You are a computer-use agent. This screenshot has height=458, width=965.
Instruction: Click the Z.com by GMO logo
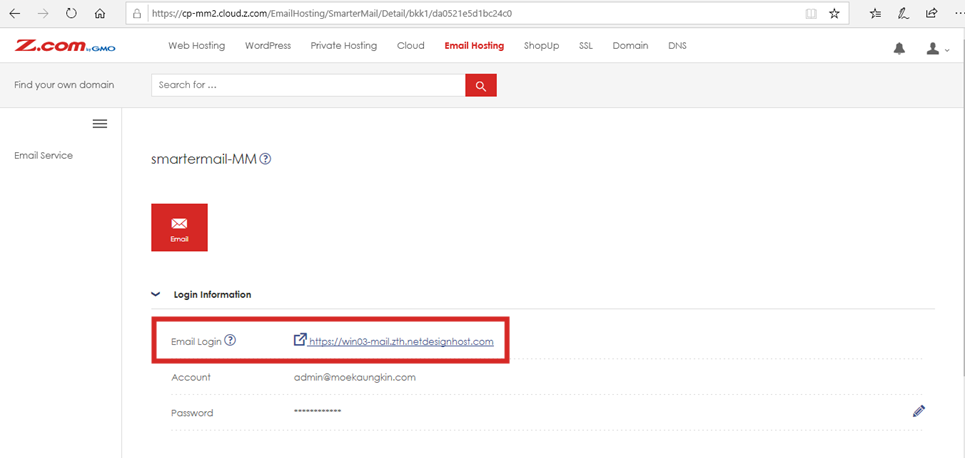pyautogui.click(x=65, y=46)
